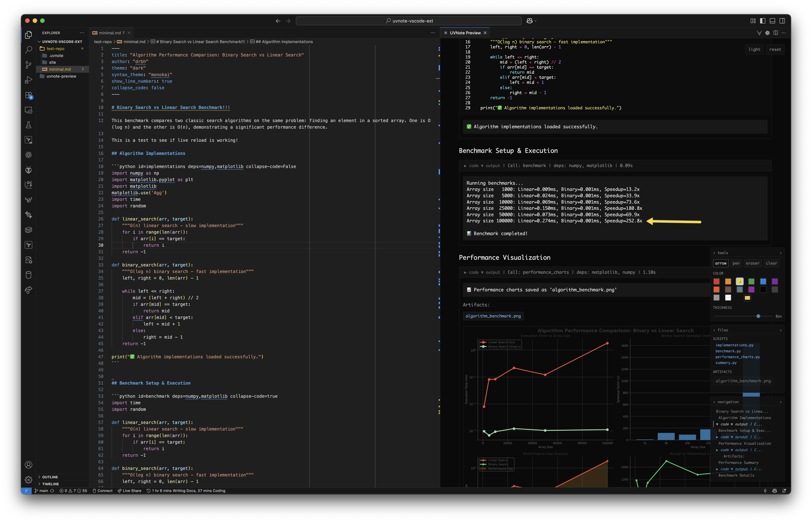Select the pen annotation tool
The width and height of the screenshot is (812, 522).
pyautogui.click(x=736, y=263)
